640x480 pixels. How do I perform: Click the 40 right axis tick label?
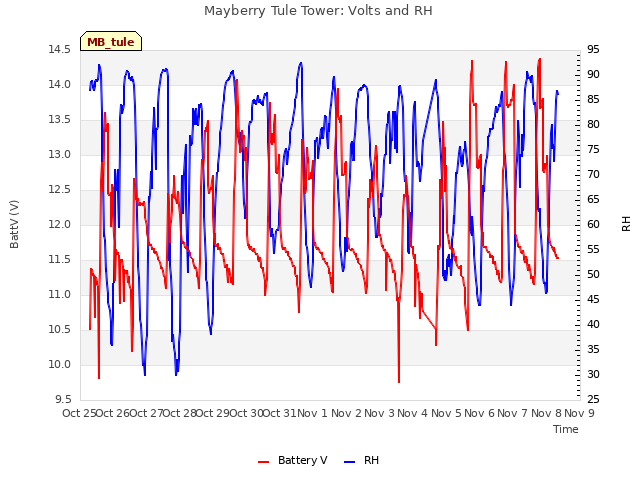[x=593, y=324]
